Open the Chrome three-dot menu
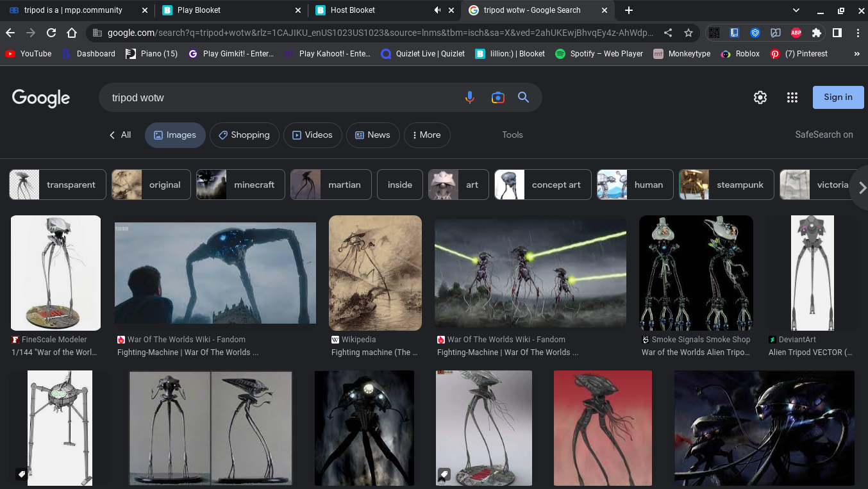 858,33
